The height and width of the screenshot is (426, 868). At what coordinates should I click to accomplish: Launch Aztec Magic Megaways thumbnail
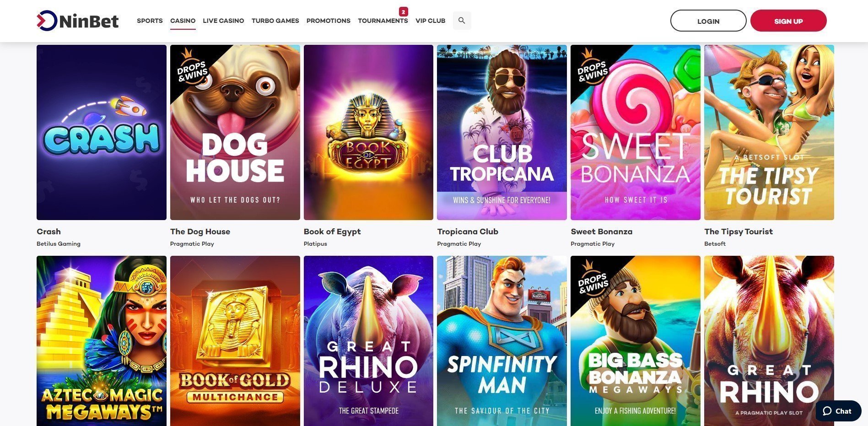(x=102, y=341)
